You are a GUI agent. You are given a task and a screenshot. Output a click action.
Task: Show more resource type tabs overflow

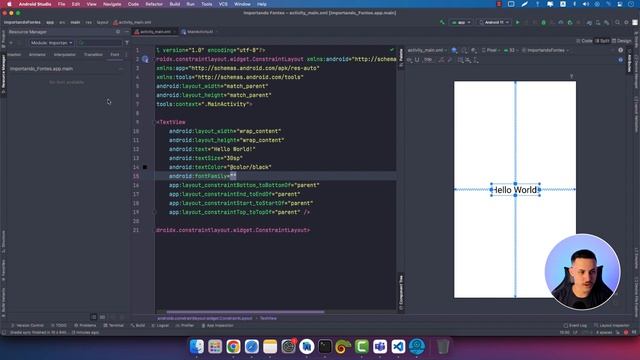click(126, 54)
